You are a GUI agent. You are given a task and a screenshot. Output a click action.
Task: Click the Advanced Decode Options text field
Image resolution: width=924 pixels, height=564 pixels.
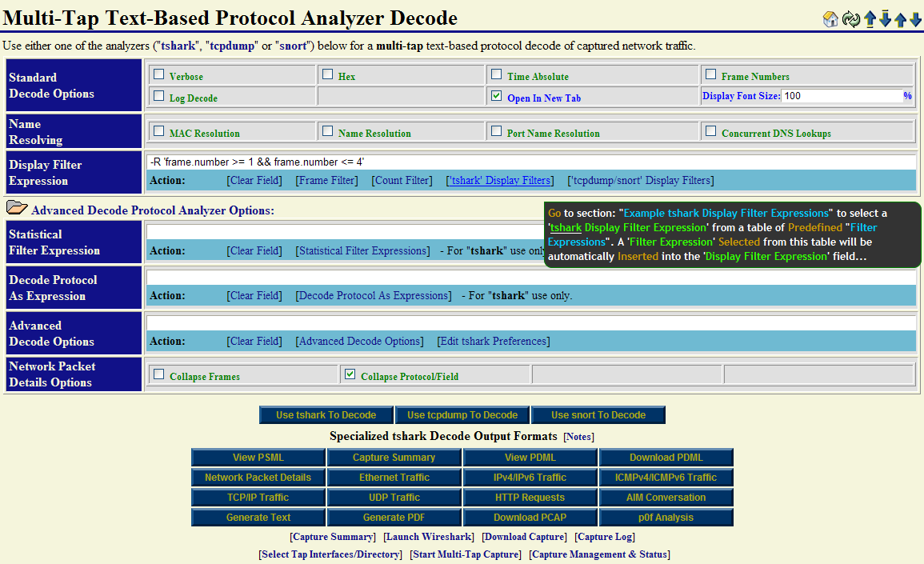(x=531, y=323)
